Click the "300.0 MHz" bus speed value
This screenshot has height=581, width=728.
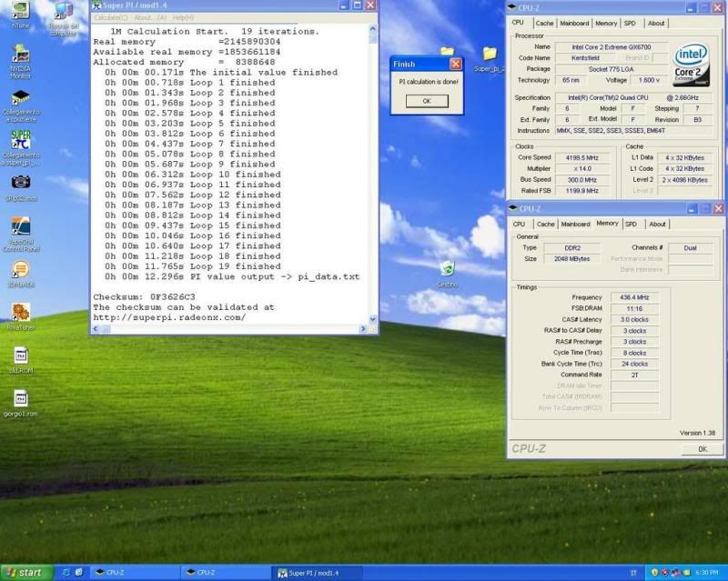coord(582,180)
